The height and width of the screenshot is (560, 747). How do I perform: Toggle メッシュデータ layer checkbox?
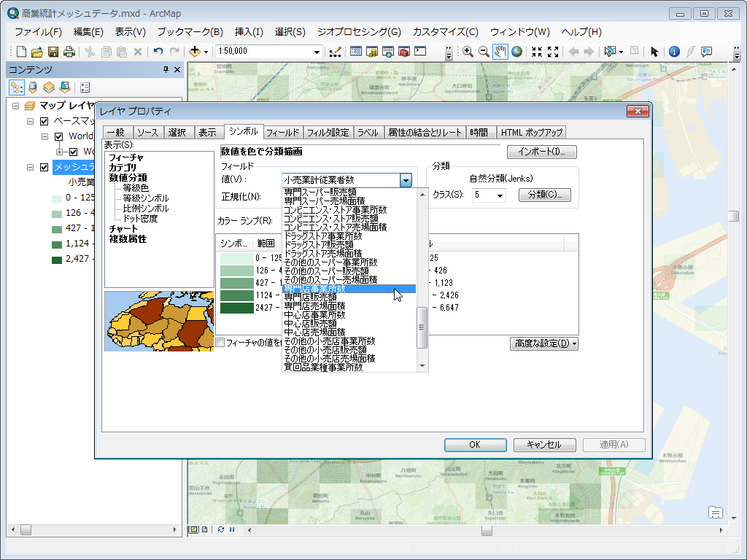(x=44, y=167)
